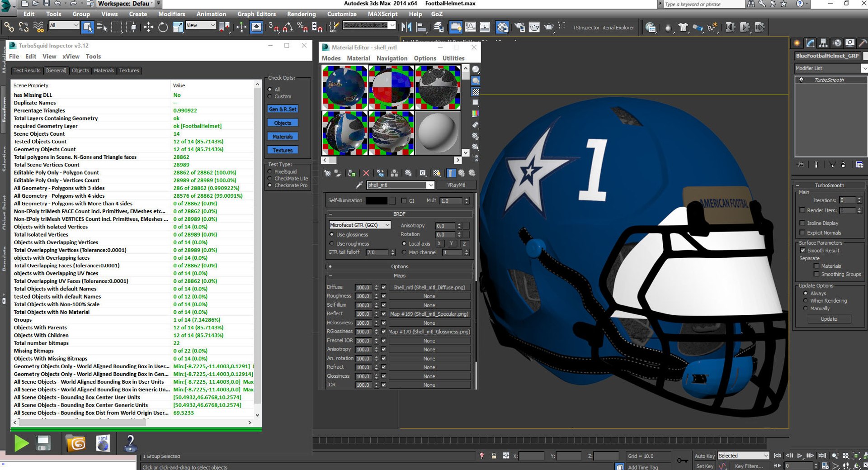Collapse the Maps rollout
The image size is (868, 470).
pos(399,275)
